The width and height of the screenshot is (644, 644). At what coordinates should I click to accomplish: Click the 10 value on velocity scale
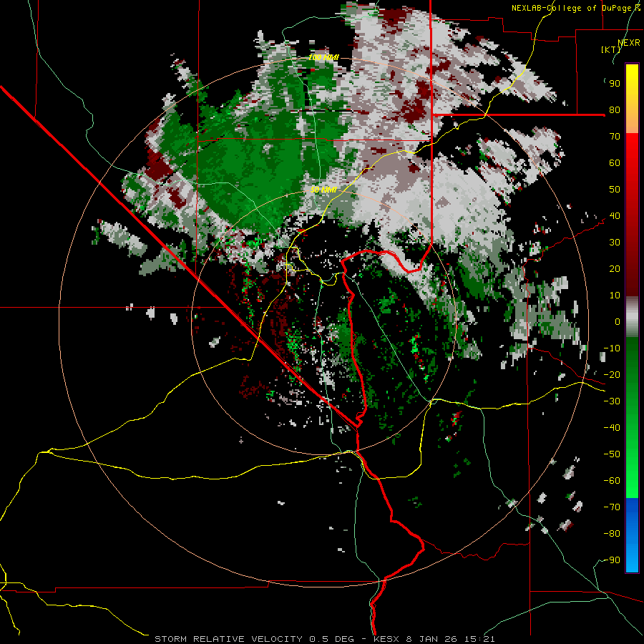pos(615,296)
